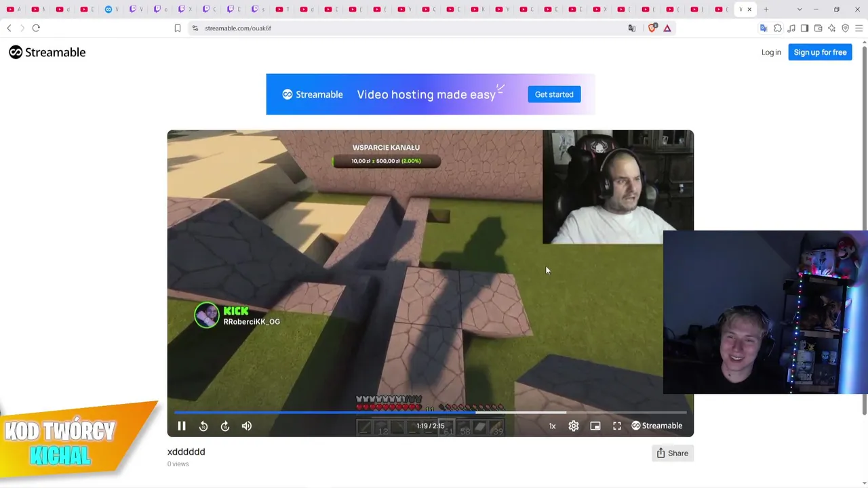Close the active Streamable tab
The width and height of the screenshot is (868, 488).
point(749,9)
